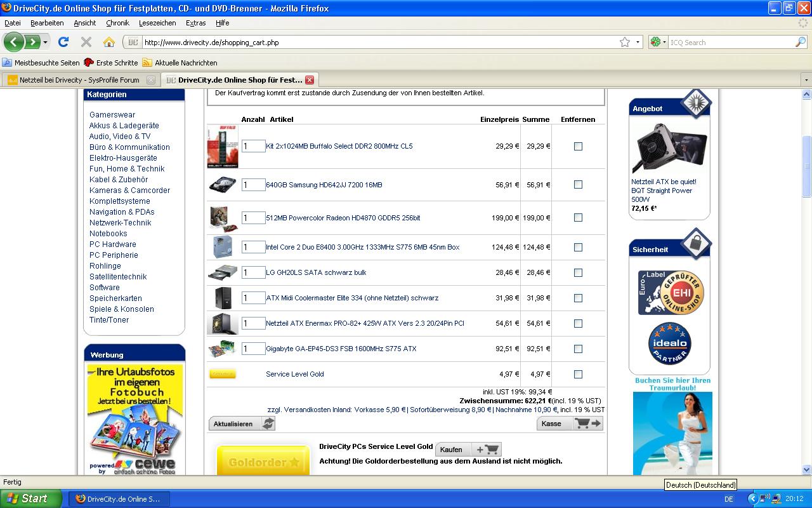Tick remove checkbox for Service Level Gold
The image size is (812, 508).
coord(578,374)
